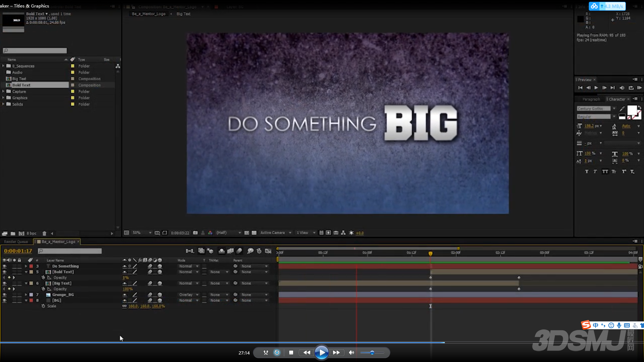Open the Graph Editor in the timeline

click(x=268, y=251)
